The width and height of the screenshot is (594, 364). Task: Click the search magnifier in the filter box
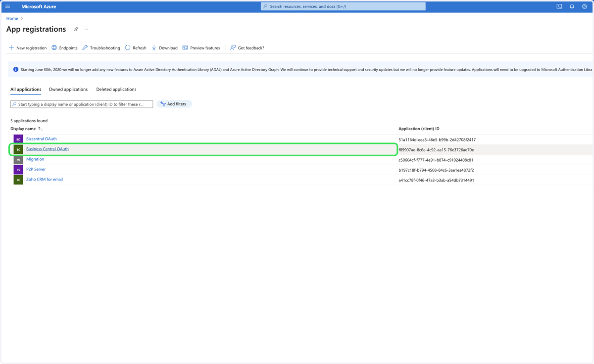coord(14,104)
